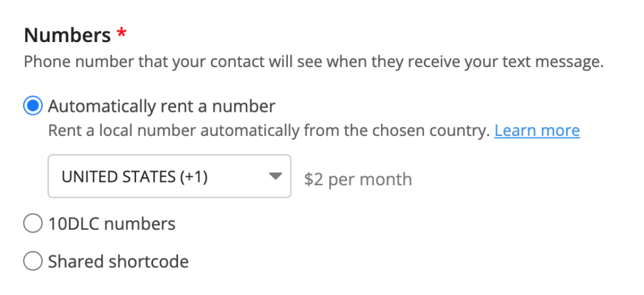The image size is (644, 295).
Task: Click the "UNITED STATES" text in the combo box
Action: click(118, 176)
